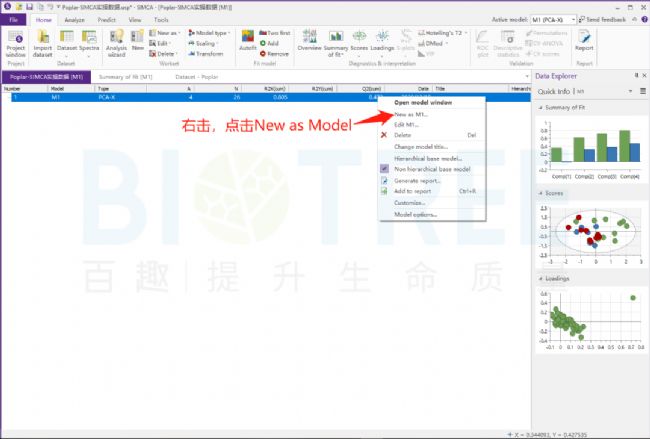This screenshot has height=439, width=650.
Task: Click Two first in Fit model
Action: click(x=275, y=33)
